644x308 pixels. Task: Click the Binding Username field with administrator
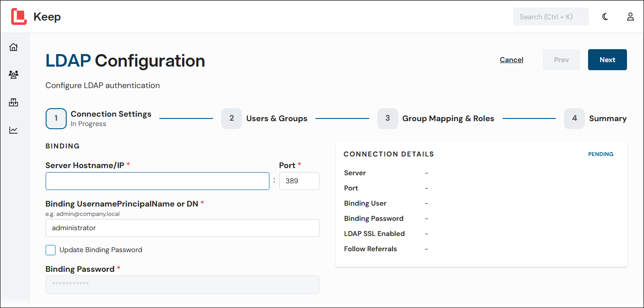pyautogui.click(x=183, y=228)
